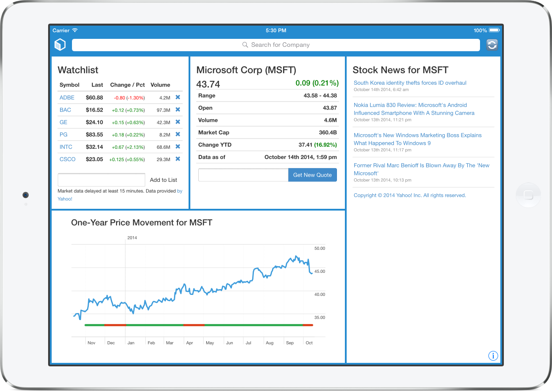The width and height of the screenshot is (552, 392).
Task: Focus the watchlist symbol input field
Action: click(x=102, y=180)
